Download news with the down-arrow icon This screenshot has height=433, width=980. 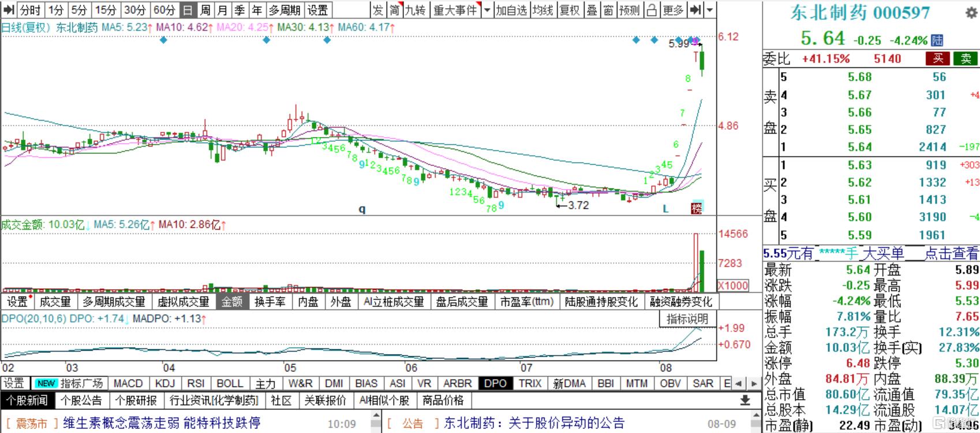coord(745,400)
